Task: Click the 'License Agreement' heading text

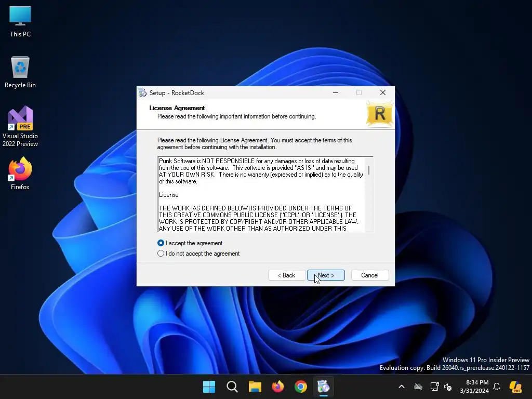Action: pos(177,108)
